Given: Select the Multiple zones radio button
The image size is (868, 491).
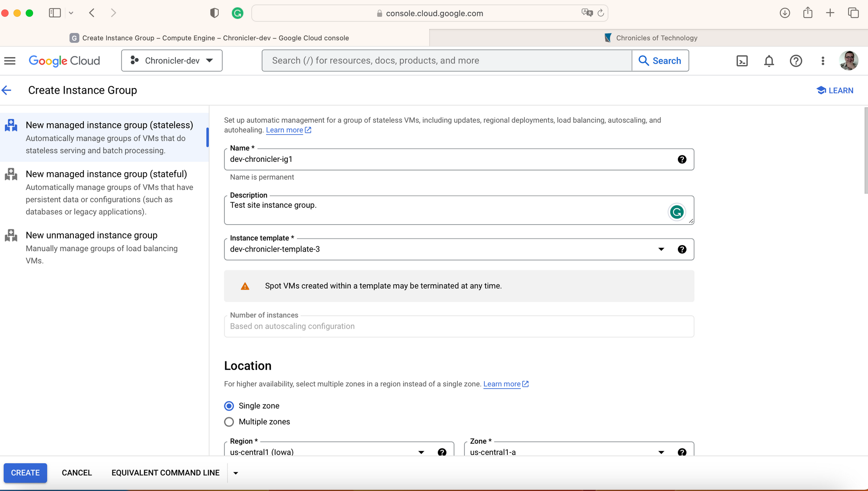Looking at the screenshot, I should click(x=229, y=422).
